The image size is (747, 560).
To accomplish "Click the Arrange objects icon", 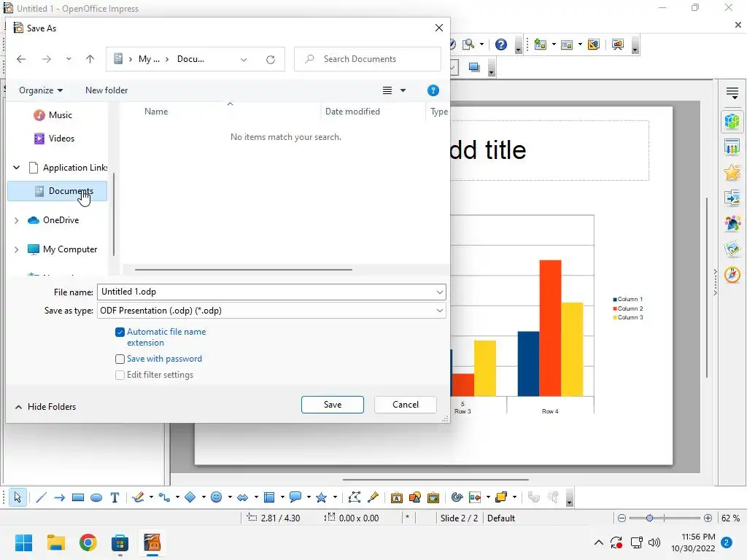I will (501, 497).
